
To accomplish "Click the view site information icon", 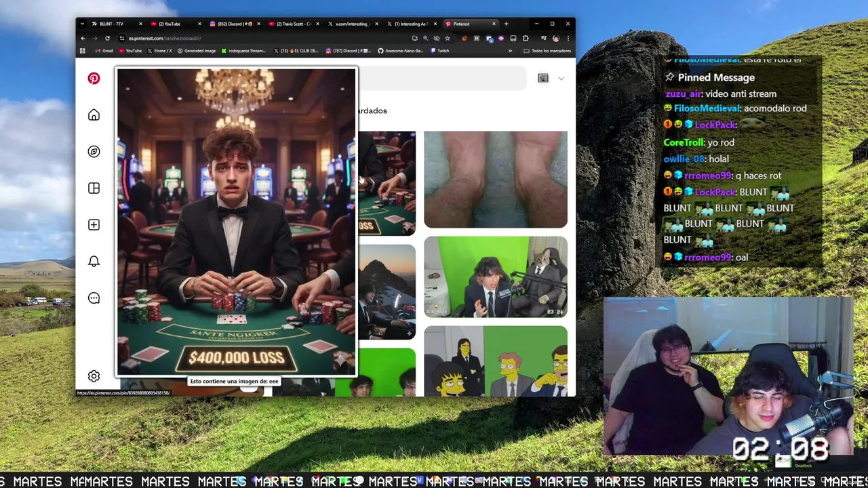I will (122, 38).
